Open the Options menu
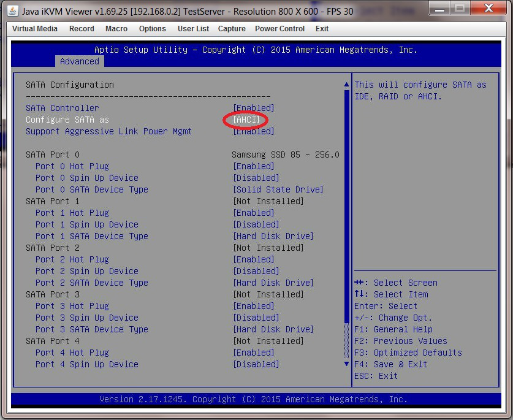Viewport: 513px width, 420px height. [x=153, y=29]
